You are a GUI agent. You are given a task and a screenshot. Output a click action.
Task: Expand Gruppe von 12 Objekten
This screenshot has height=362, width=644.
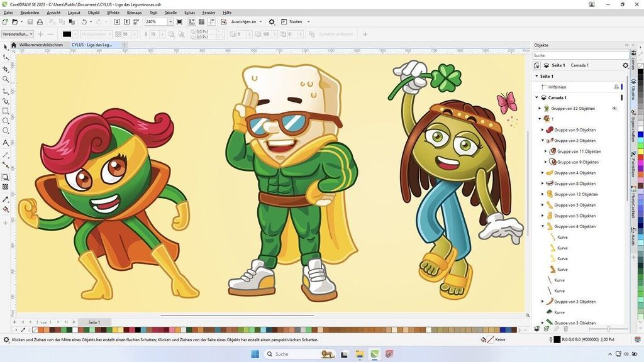pyautogui.click(x=543, y=195)
